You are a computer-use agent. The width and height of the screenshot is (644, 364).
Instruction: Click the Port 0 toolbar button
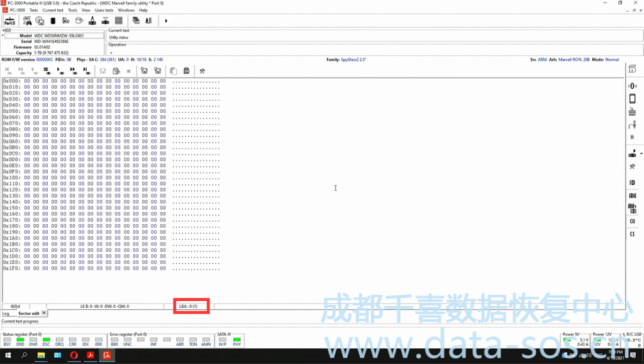point(9,21)
